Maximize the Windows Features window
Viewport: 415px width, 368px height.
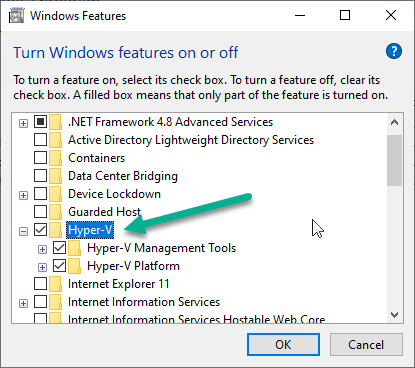(x=345, y=15)
